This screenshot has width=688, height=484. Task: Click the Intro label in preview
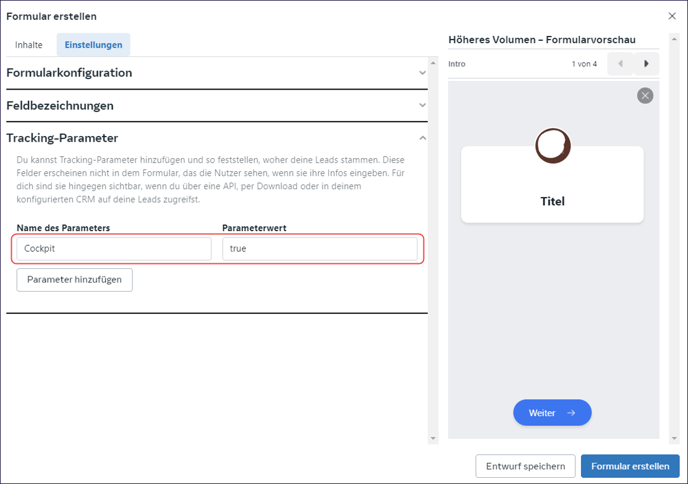coord(457,64)
